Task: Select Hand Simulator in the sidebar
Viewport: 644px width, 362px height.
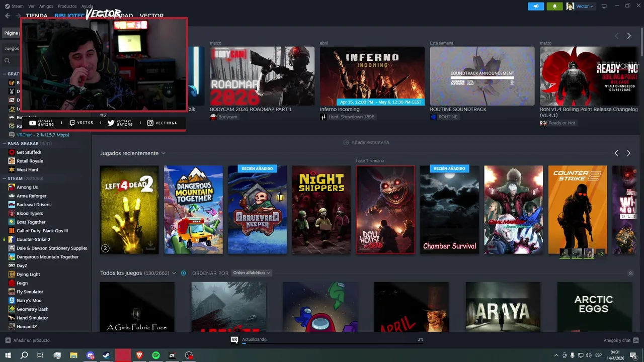Action: click(x=32, y=318)
